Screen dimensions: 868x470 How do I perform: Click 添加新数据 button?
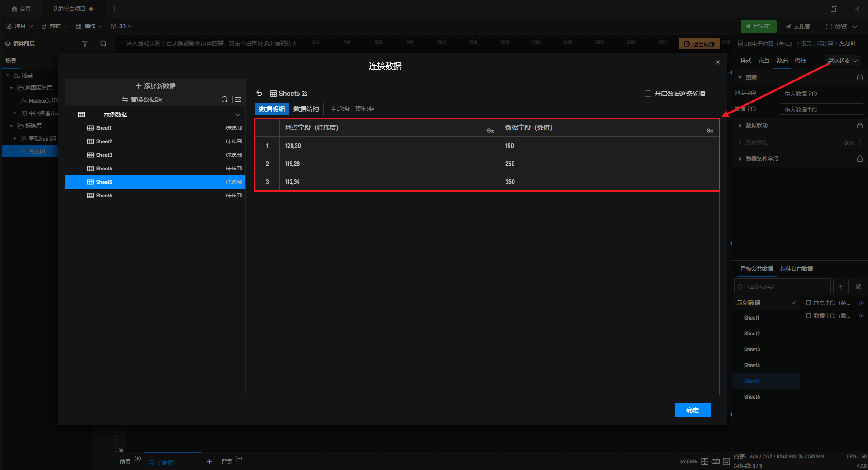pos(156,86)
